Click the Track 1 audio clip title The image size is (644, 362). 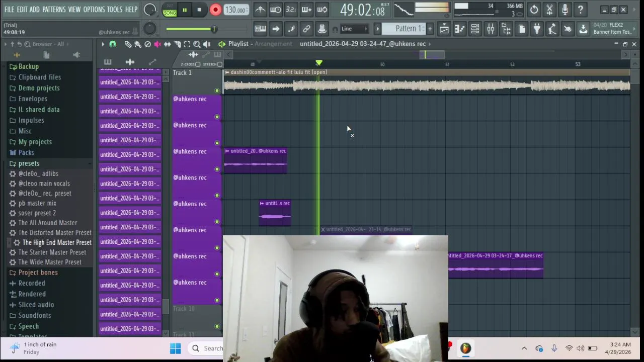[x=279, y=72]
